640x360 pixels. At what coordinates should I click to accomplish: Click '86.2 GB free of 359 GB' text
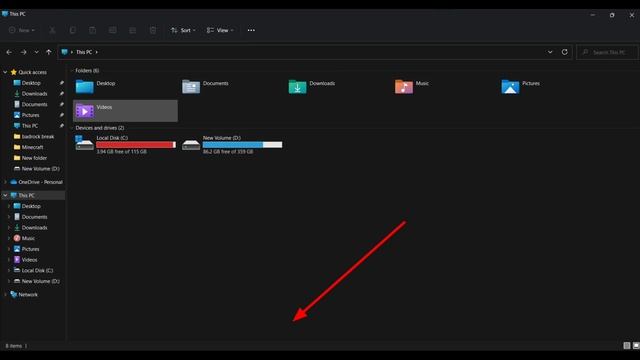point(228,152)
